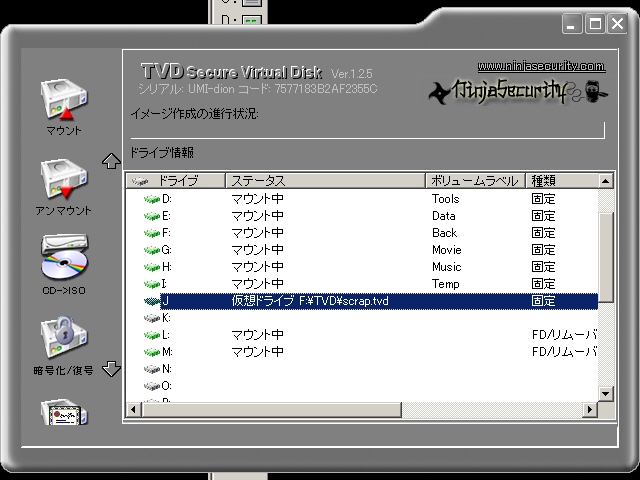Click the image creation progress bar
The height and width of the screenshot is (480, 640).
(x=367, y=130)
